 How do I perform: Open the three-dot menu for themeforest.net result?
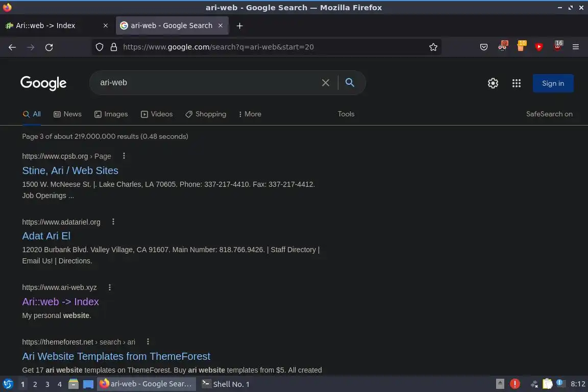tap(148, 342)
